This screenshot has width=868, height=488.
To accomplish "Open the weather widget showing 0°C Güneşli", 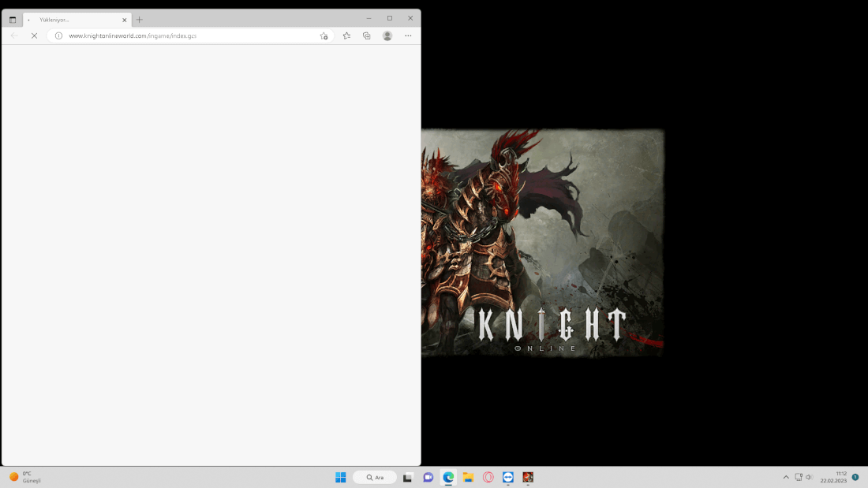I will [x=25, y=477].
